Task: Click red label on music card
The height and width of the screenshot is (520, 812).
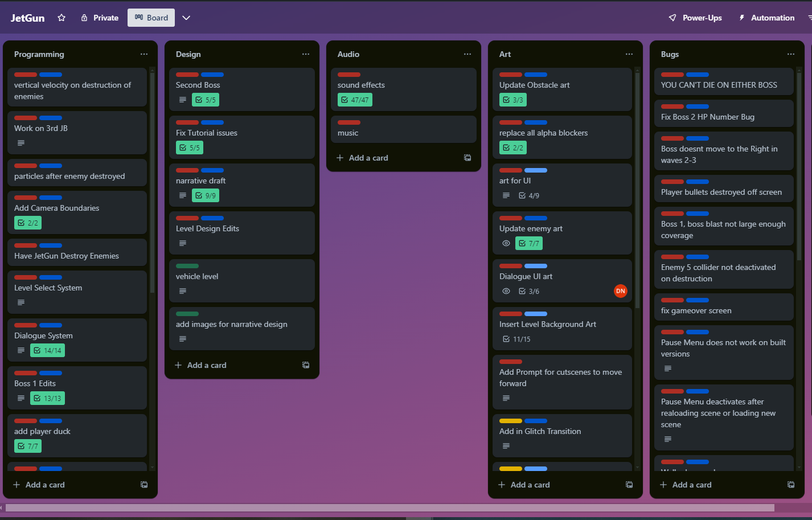Action: coord(349,122)
